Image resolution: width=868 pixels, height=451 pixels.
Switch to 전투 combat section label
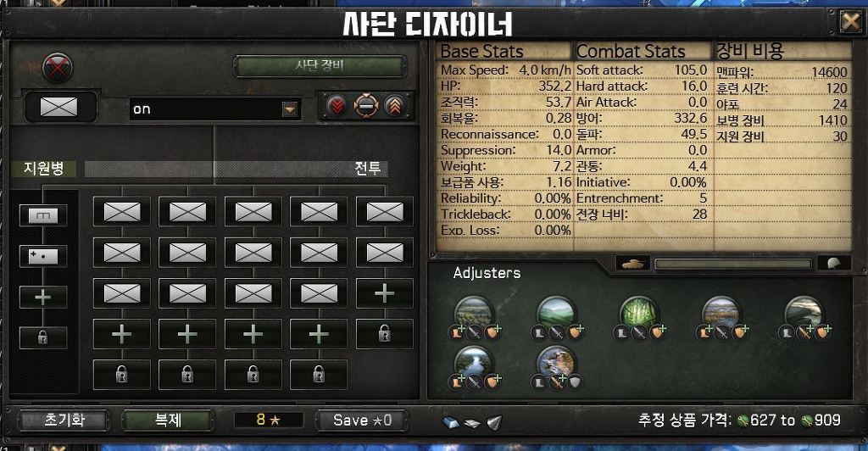point(368,169)
